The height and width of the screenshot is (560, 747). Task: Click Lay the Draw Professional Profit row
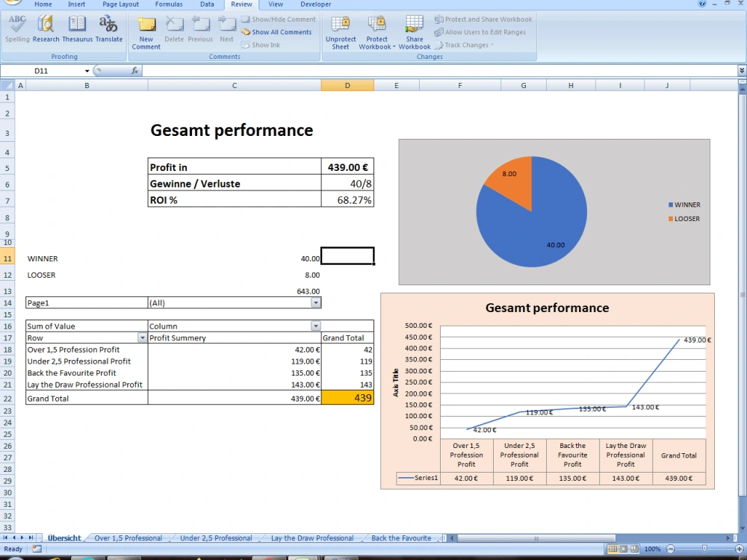click(87, 385)
